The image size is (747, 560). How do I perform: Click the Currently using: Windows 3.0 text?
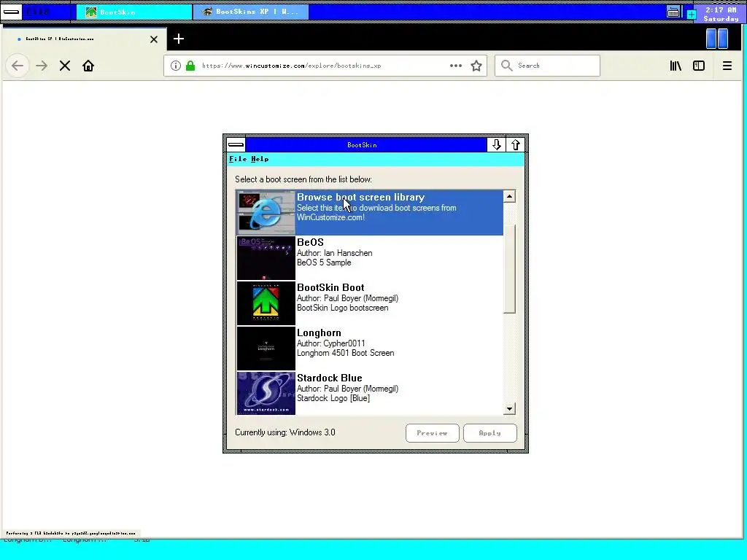click(x=285, y=432)
